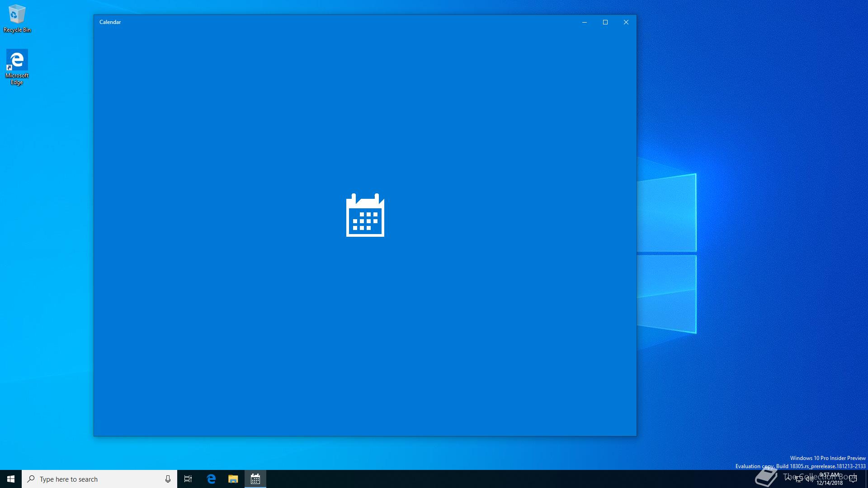Minimize the Calendar window
Viewport: 868px width, 488px height.
(x=585, y=22)
